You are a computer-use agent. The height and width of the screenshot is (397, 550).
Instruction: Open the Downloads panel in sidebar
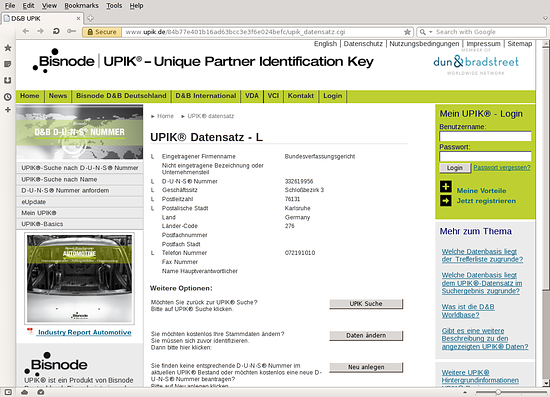tap(8, 80)
